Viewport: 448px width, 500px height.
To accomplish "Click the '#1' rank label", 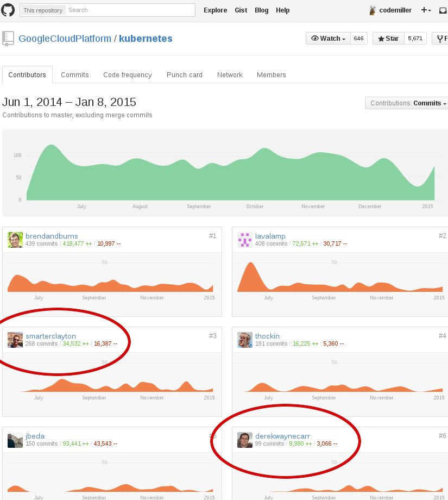I will coord(212,236).
